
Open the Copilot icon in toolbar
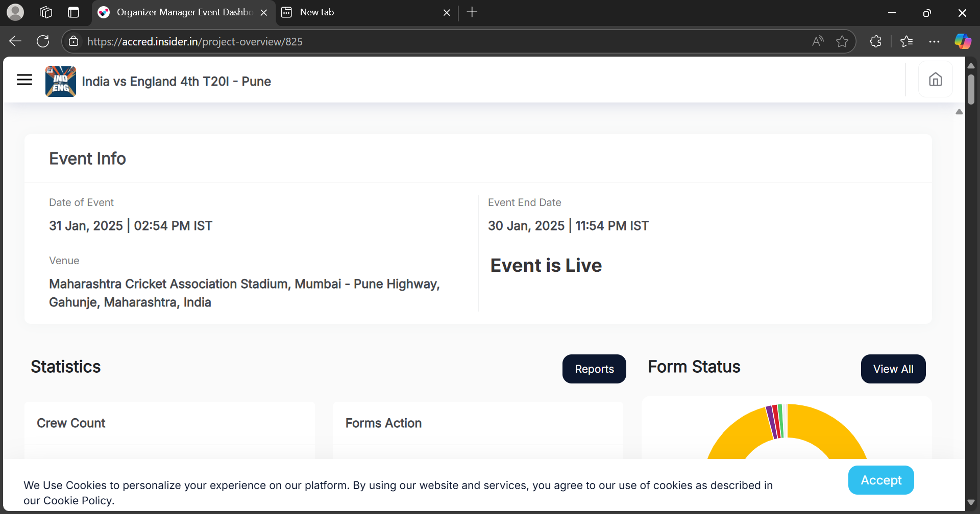click(963, 41)
